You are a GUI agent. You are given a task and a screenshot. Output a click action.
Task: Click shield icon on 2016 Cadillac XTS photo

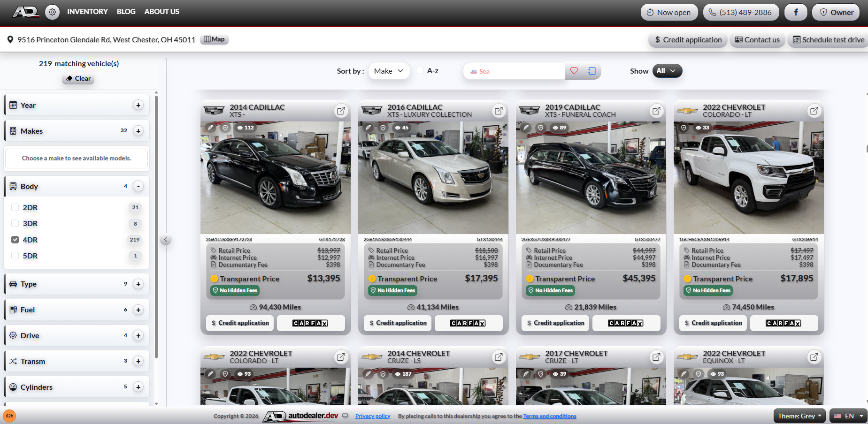tap(383, 128)
